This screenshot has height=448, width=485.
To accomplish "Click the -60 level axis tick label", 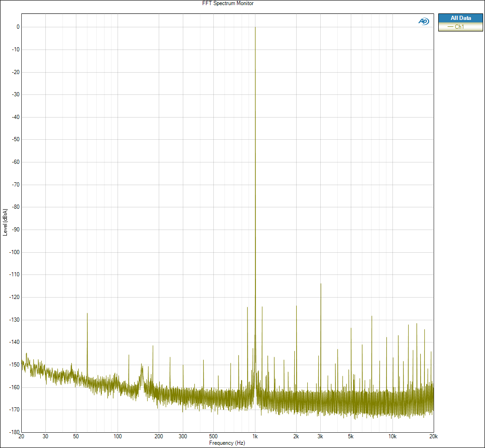I will (x=15, y=162).
